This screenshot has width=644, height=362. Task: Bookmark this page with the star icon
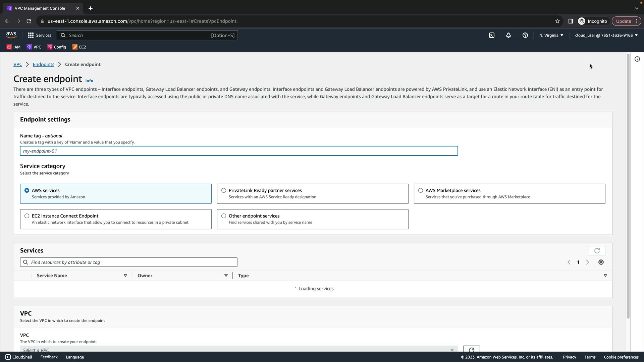pyautogui.click(x=557, y=21)
